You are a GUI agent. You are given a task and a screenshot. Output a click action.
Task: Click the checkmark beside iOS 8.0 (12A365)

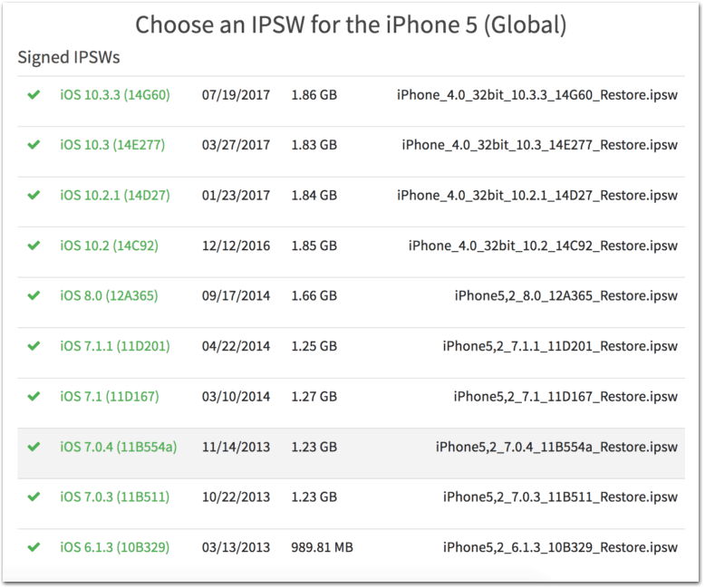tap(34, 295)
